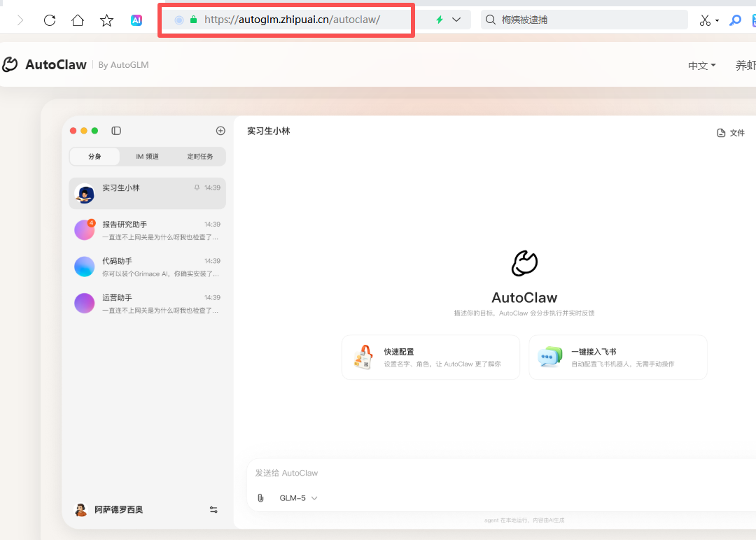Open the scissors screenshot tool

(x=705, y=20)
